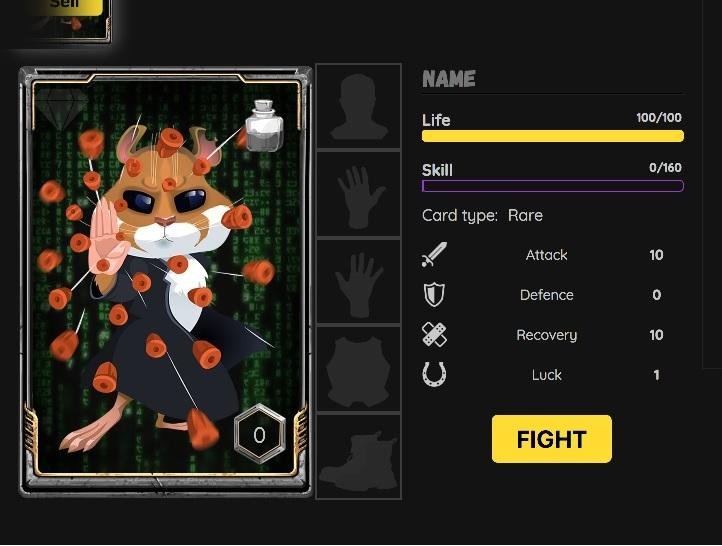722x546 pixels.
Task: Open the body armor equipment slot
Action: click(x=359, y=369)
